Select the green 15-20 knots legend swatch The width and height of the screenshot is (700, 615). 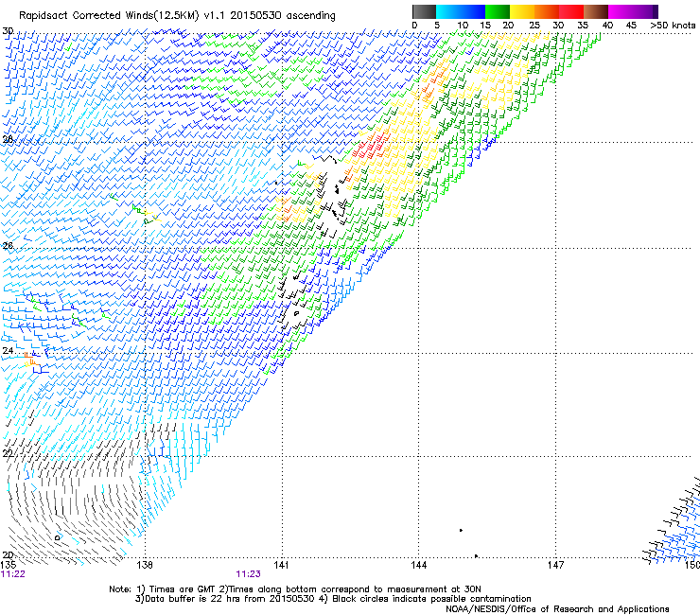point(498,11)
